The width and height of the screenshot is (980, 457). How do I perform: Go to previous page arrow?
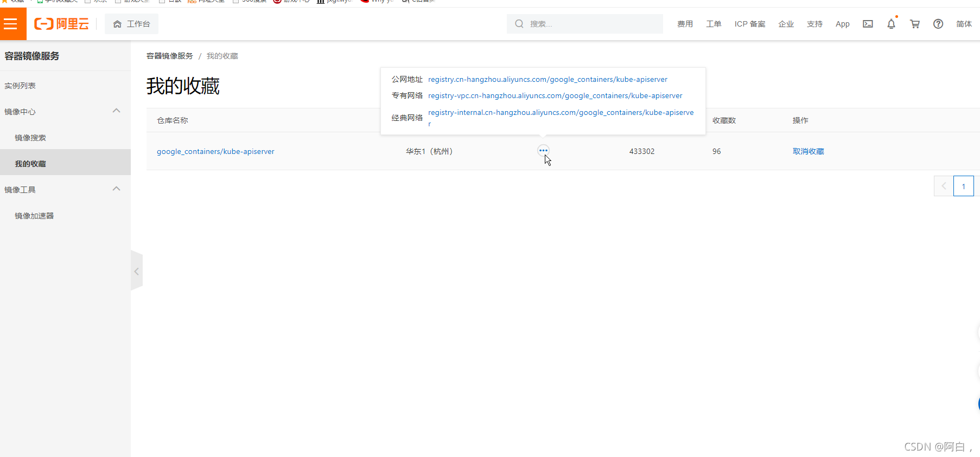[x=944, y=186]
